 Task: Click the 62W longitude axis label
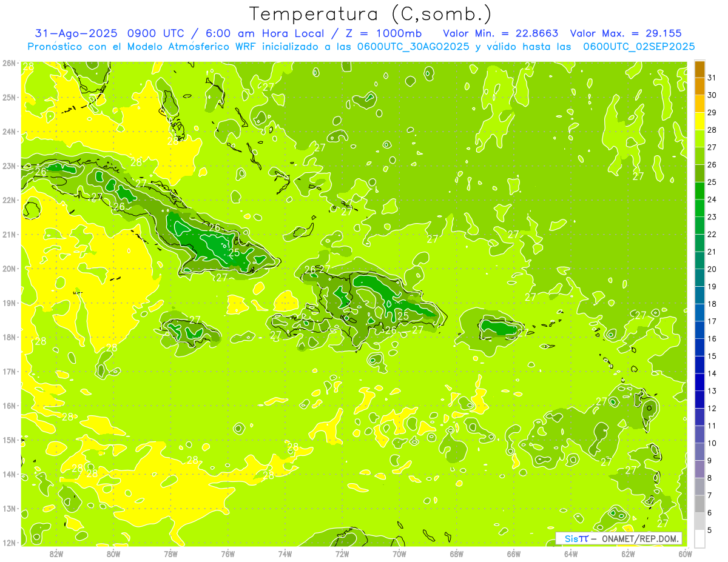(x=628, y=554)
